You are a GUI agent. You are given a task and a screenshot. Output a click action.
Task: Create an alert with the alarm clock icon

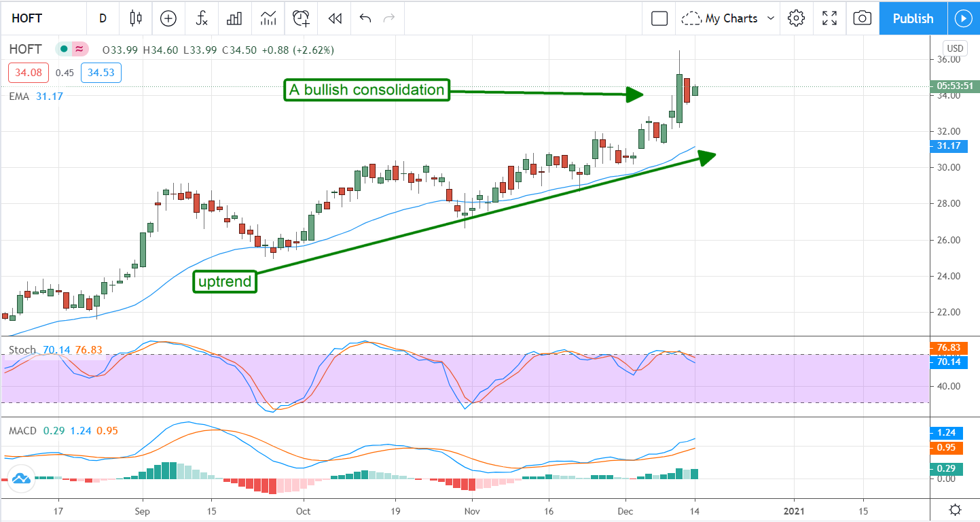coord(301,18)
